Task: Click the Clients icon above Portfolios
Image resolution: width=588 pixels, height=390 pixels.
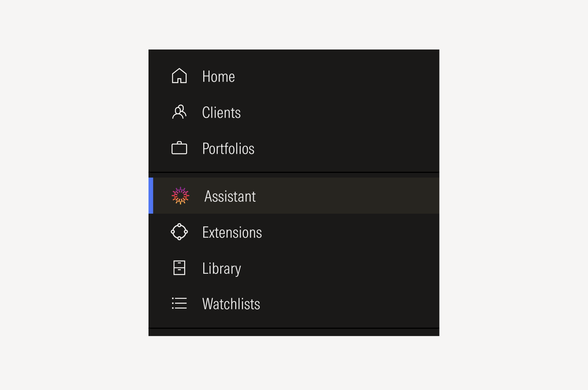Action: [179, 112]
